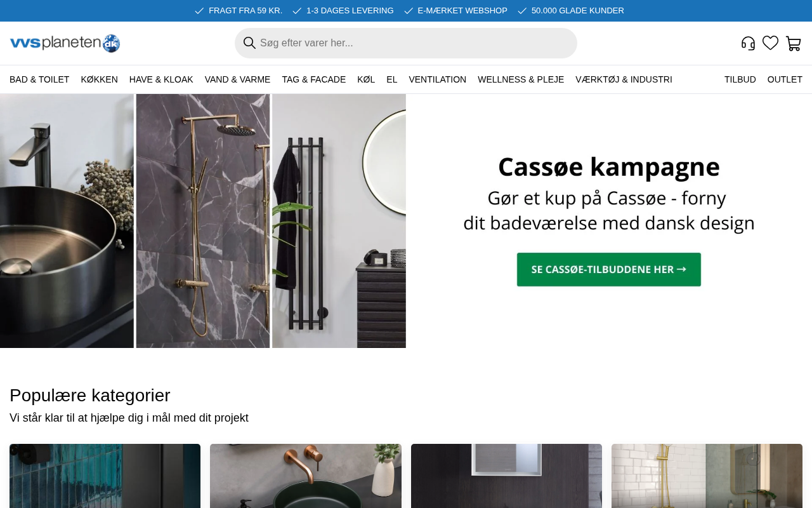Focus the search field 'Søg efter varer her'

[406, 43]
